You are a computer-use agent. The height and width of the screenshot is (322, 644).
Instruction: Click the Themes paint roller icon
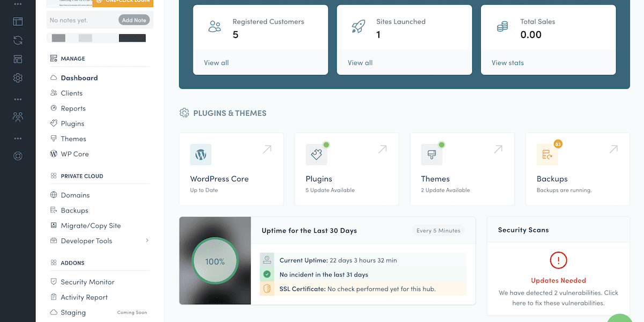[432, 155]
